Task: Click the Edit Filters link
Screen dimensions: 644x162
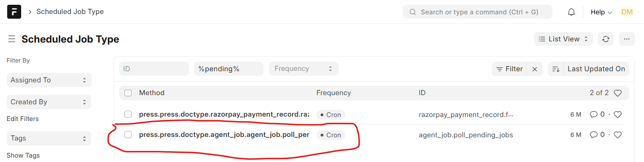Action: click(23, 119)
